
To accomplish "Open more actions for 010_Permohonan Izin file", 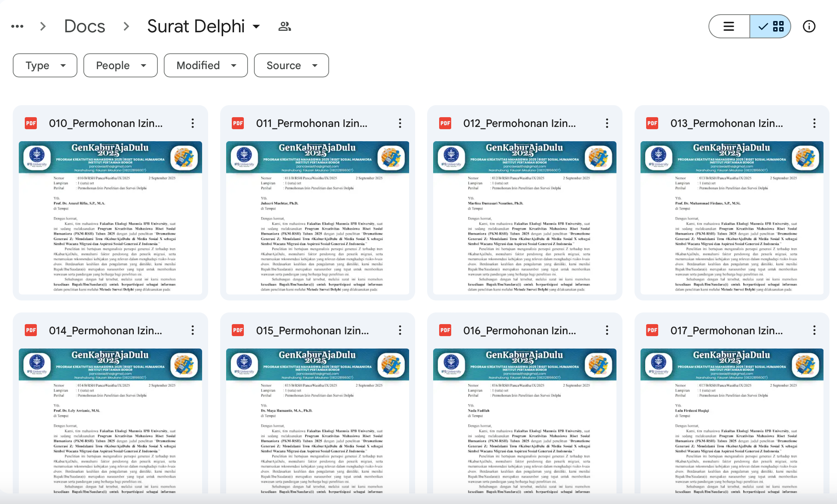I will (x=193, y=123).
